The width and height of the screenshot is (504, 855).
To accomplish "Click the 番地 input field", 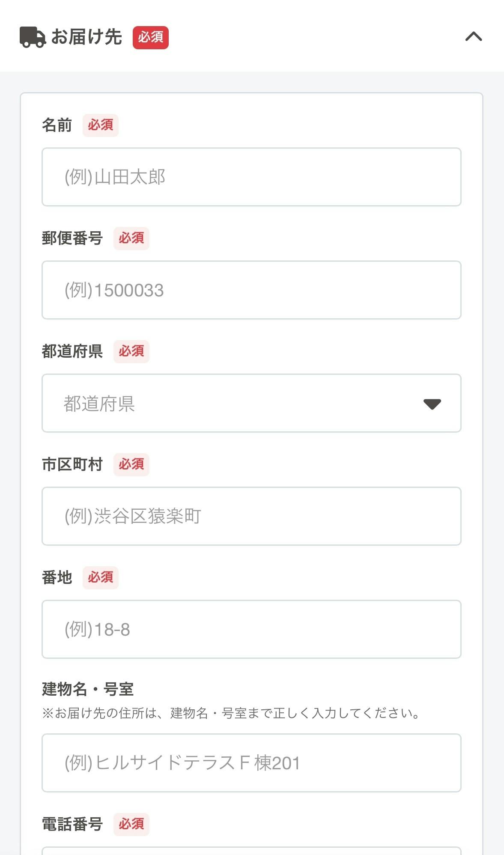I will point(251,629).
